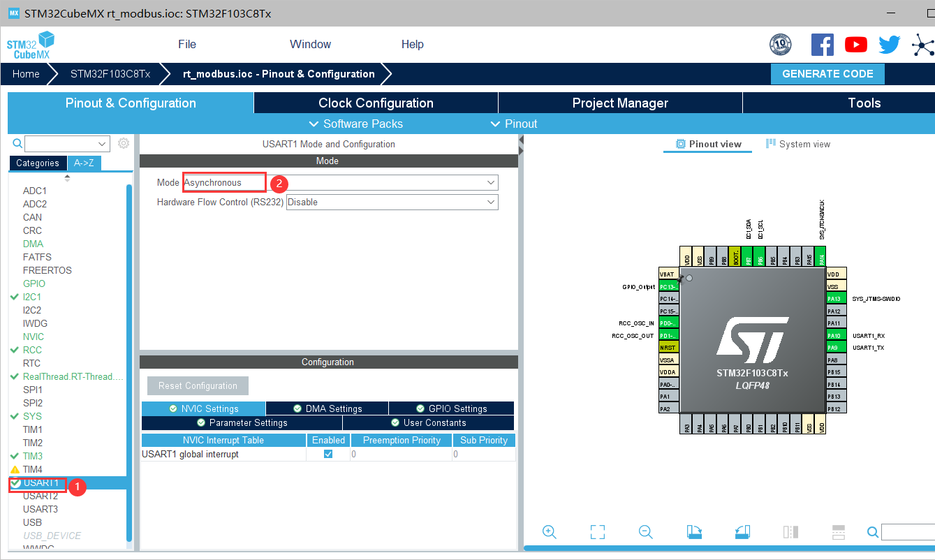The width and height of the screenshot is (935, 560).
Task: Open the File menu
Action: coord(187,44)
